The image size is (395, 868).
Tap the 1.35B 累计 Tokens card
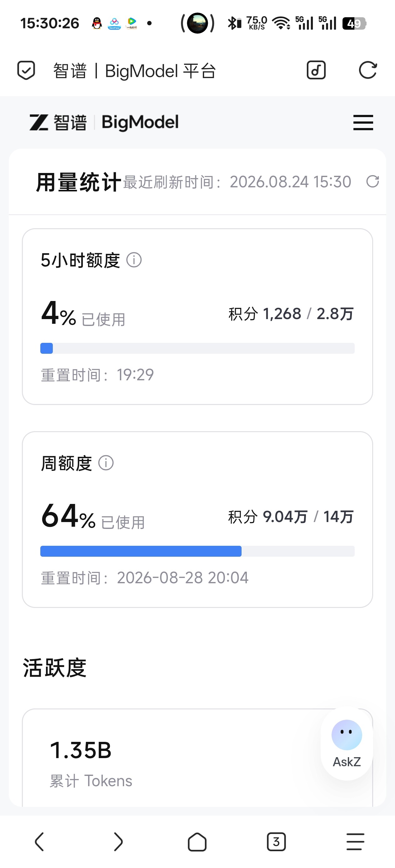point(197,758)
